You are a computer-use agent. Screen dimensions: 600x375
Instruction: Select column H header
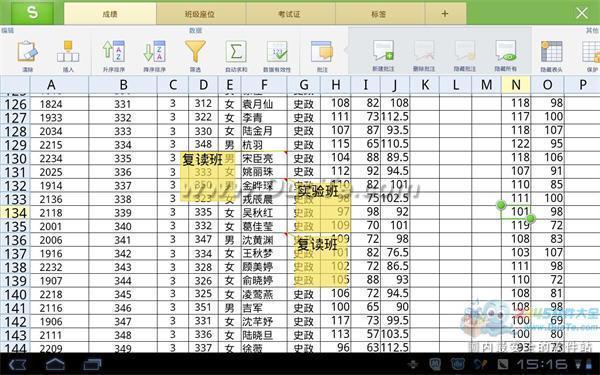pos(336,85)
